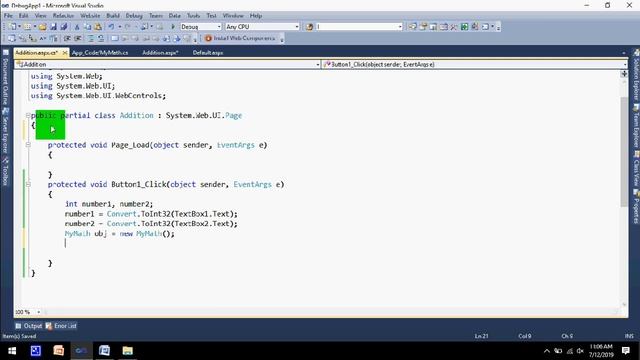Viewport: 640px width, 360px height.
Task: Click the Display Object Member List icon
Action: 11,38
